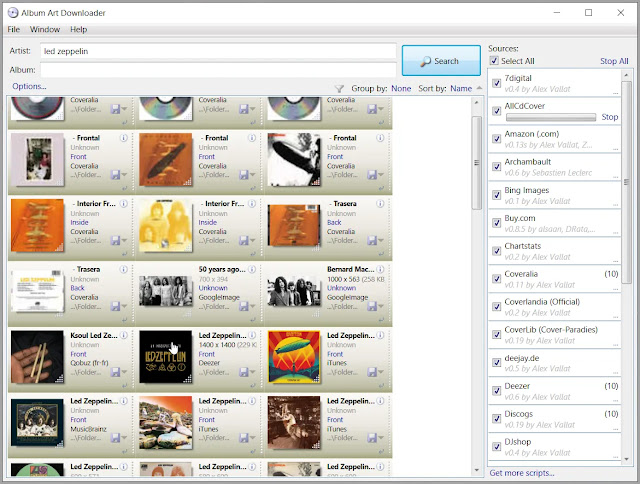Change Group by from None
The image size is (640, 484).
coord(401,88)
